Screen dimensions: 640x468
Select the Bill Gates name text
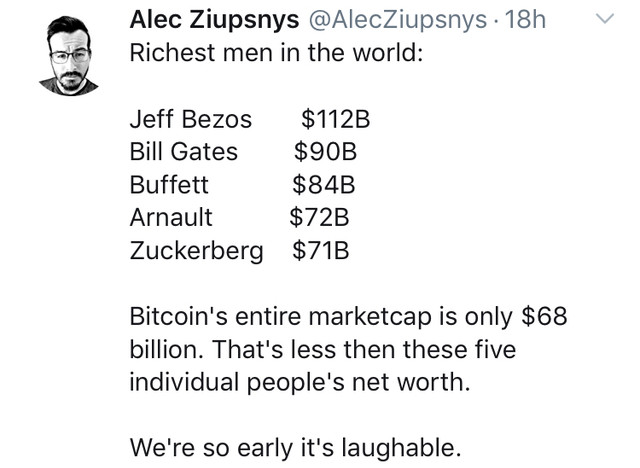[x=184, y=151]
